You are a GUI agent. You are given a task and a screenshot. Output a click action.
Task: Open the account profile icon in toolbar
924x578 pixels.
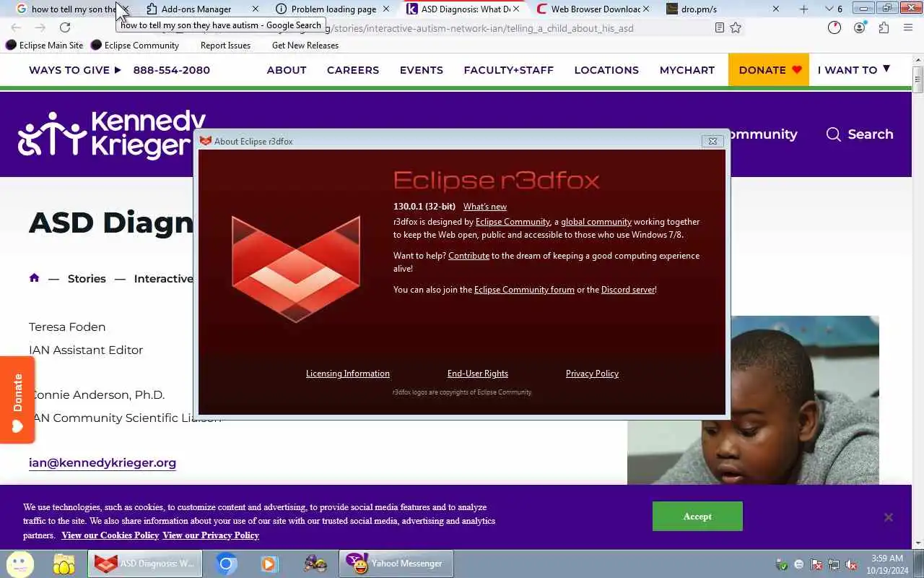859,27
